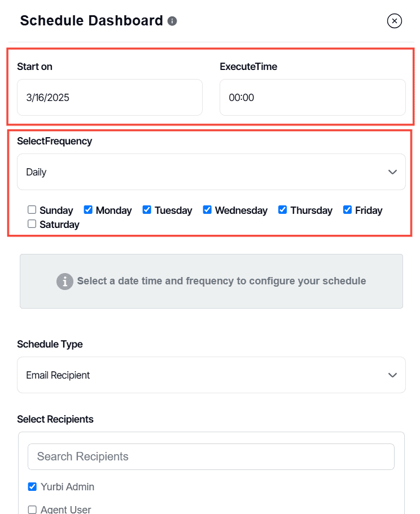
Task: Uncheck the Yurbi Admin recipient
Action: 32,486
